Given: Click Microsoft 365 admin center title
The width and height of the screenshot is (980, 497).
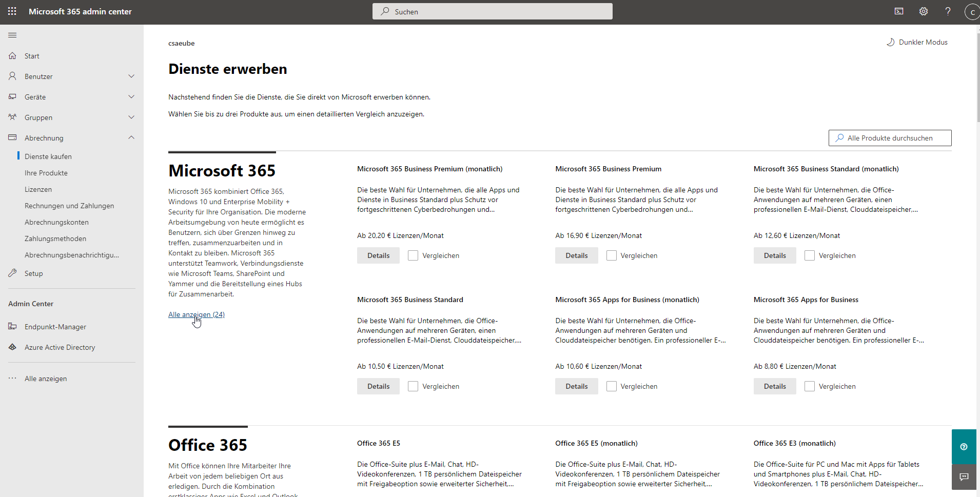Looking at the screenshot, I should (80, 11).
